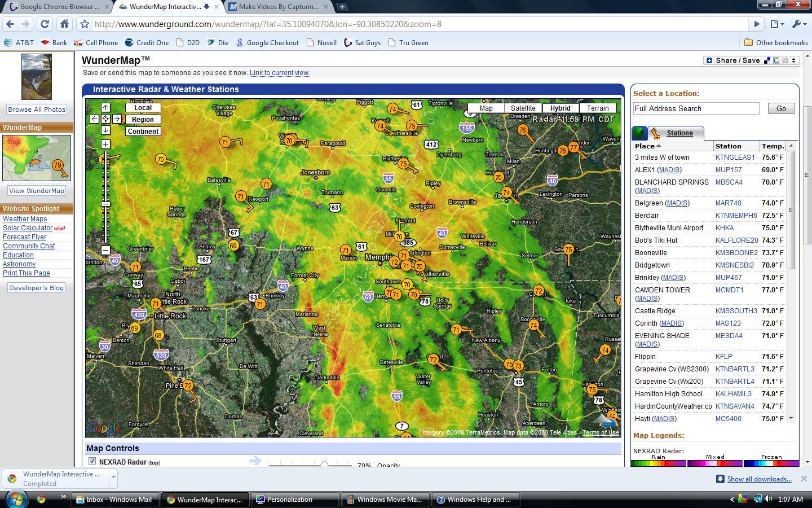The width and height of the screenshot is (812, 508).
Task: Click the View WunderMap button
Action: [37, 191]
